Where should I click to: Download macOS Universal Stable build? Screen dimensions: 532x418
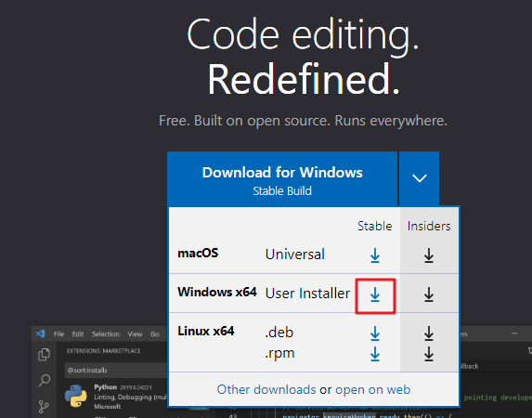coord(375,255)
